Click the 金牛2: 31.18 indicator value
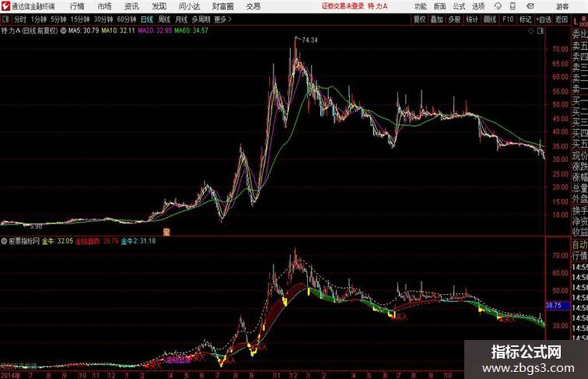 pyautogui.click(x=138, y=241)
